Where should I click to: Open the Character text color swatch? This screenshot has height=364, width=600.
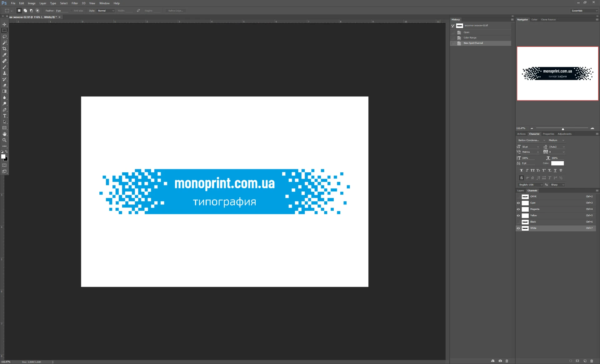point(557,163)
